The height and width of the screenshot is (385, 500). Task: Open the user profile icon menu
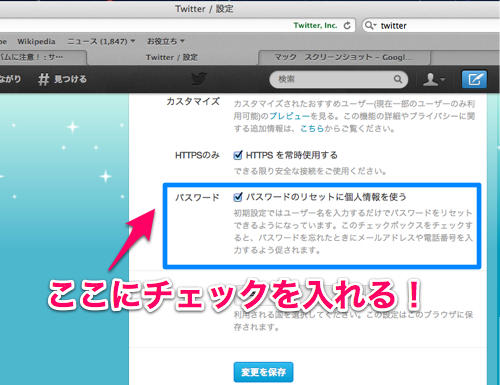[434, 79]
